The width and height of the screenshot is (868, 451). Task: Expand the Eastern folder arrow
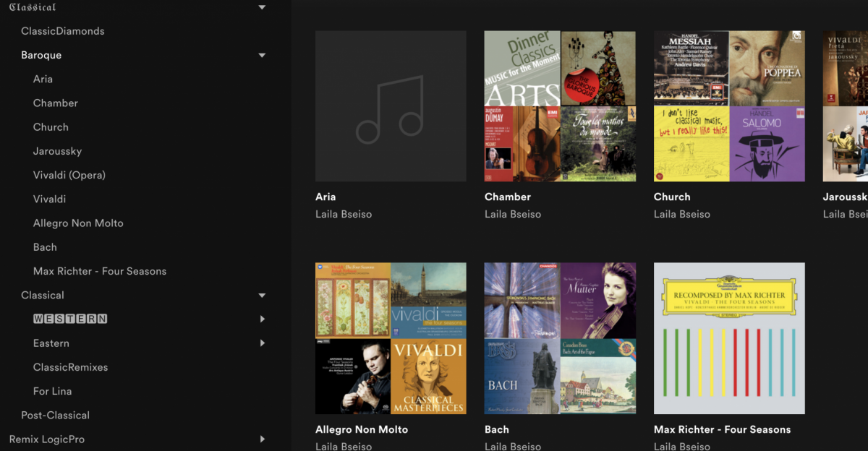[262, 343]
